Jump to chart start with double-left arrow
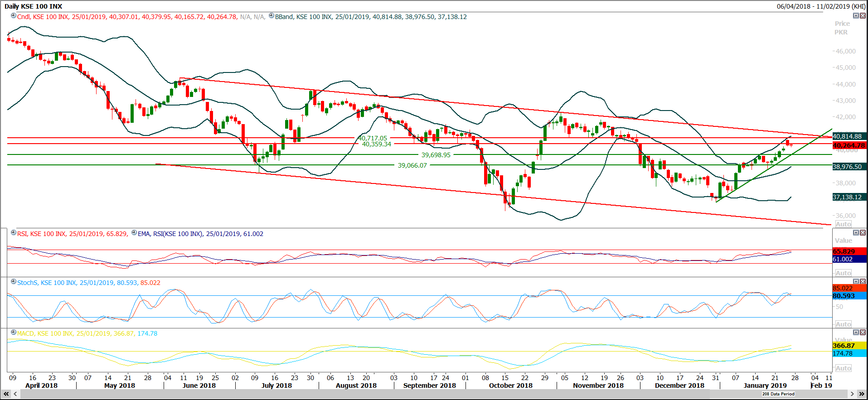868x400 pixels. click(x=6, y=394)
